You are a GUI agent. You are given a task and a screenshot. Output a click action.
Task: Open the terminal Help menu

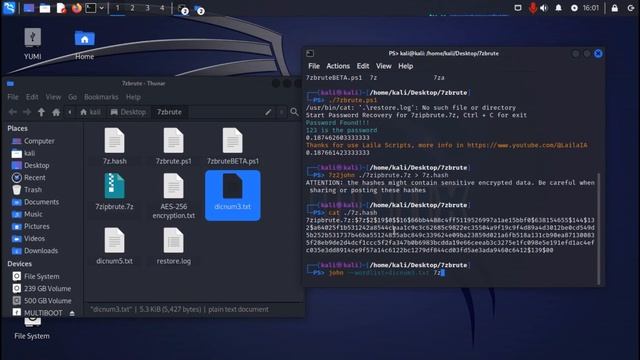(406, 66)
